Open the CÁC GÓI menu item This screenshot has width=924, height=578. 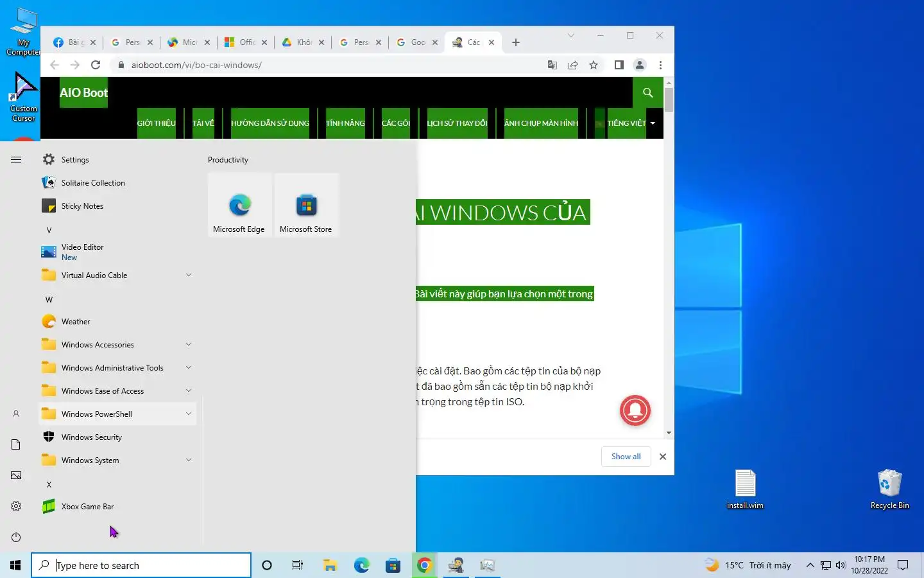[395, 123]
